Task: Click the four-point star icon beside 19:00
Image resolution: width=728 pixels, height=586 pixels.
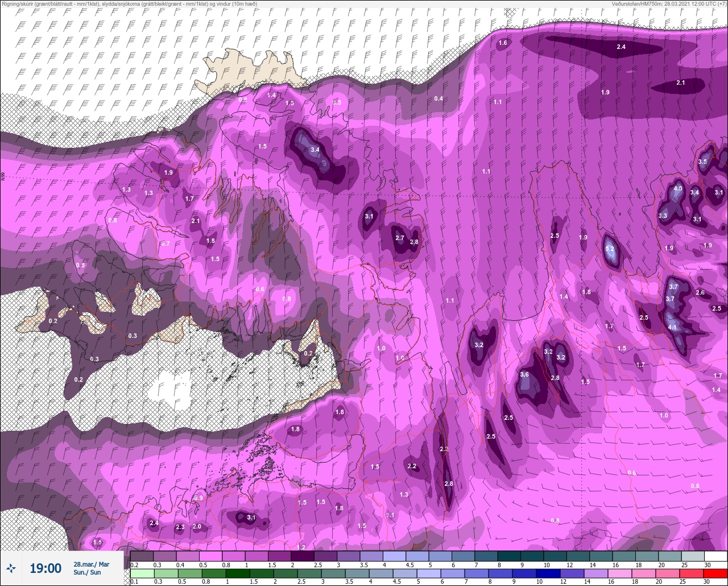Action: click(x=11, y=568)
